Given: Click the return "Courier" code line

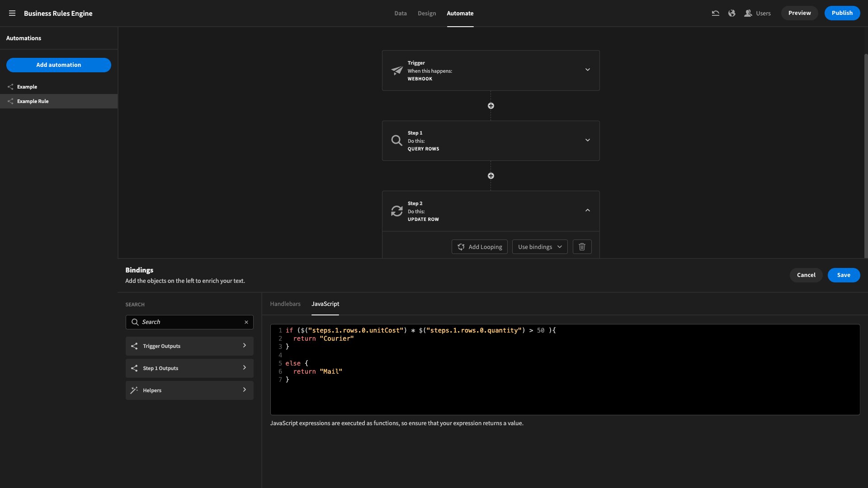Looking at the screenshot, I should point(323,338).
